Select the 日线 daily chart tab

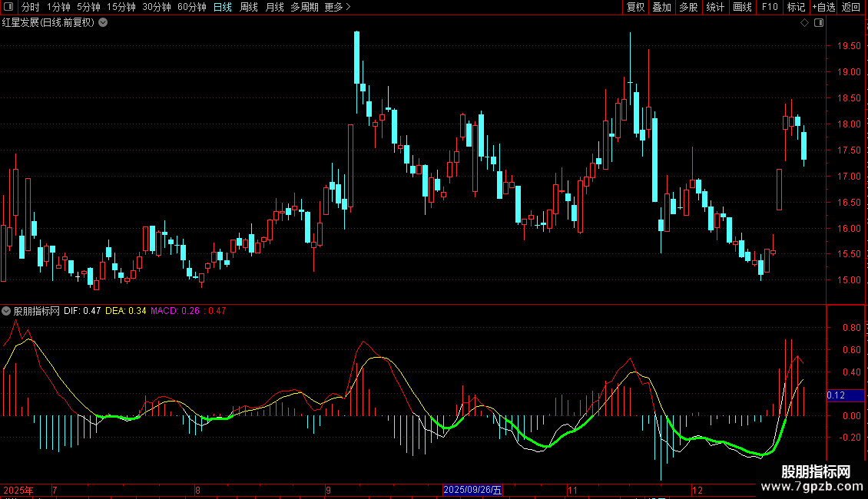[x=223, y=7]
